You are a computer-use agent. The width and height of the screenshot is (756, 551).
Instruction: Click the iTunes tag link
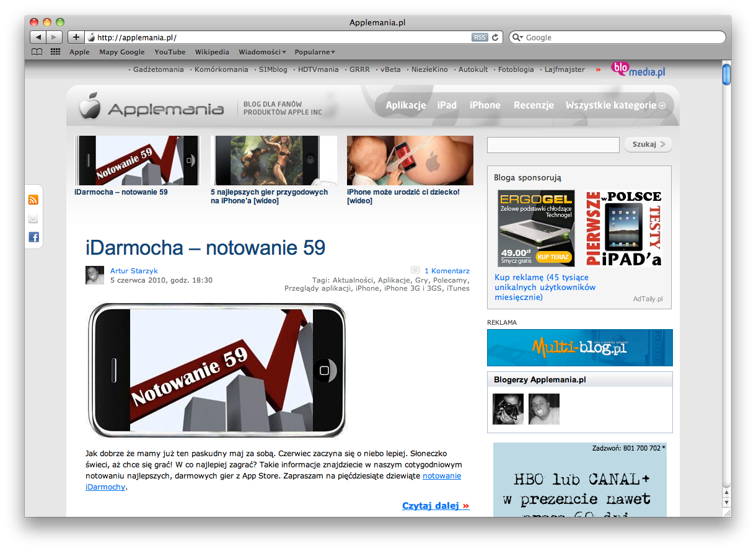[x=458, y=288]
